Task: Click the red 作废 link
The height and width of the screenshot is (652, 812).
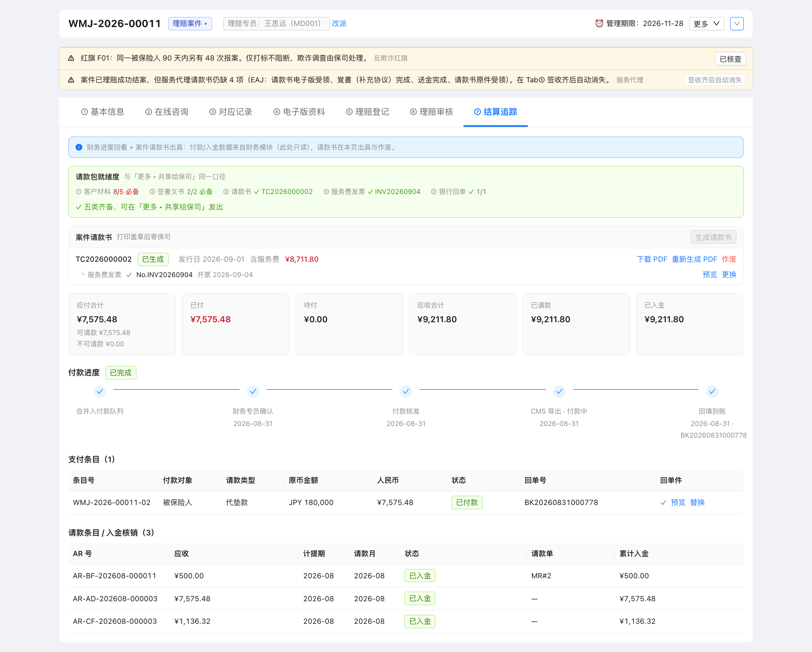Action: point(729,259)
